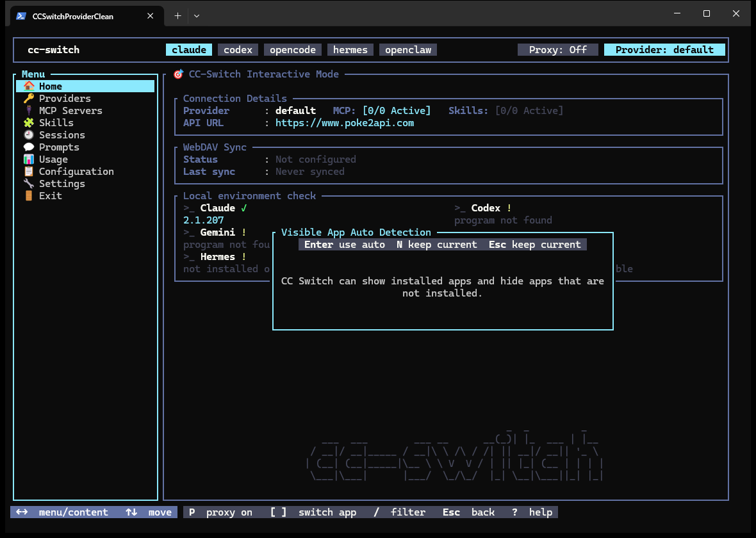The width and height of the screenshot is (756, 538).
Task: Click the Settings wrench icon
Action: [29, 184]
